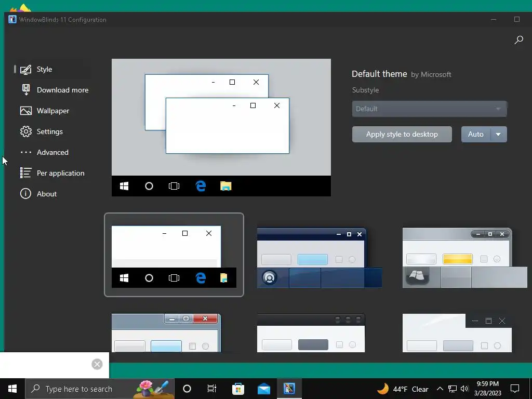Pick the dark title bar style thumbnail
The width and height of the screenshot is (532, 399).
coord(311,333)
